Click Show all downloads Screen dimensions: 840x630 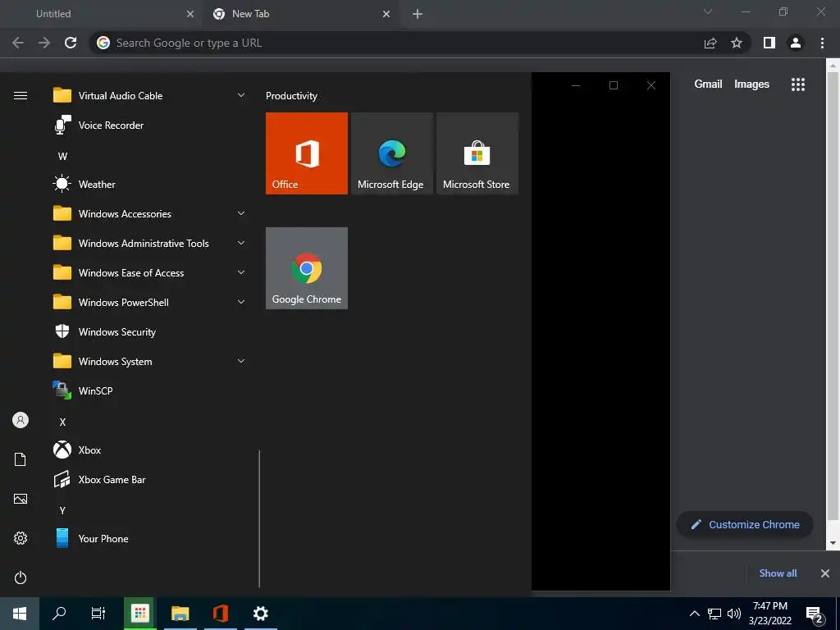(x=778, y=573)
